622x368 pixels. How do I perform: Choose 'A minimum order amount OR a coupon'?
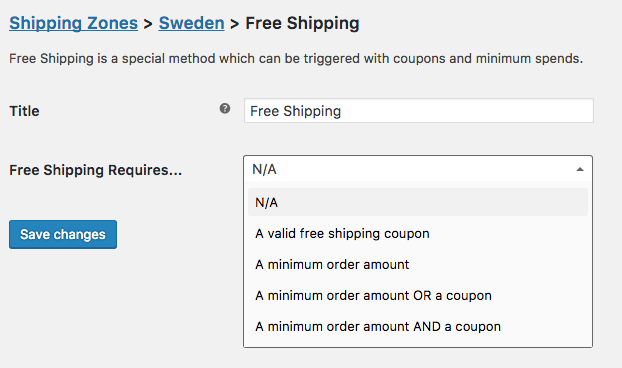tap(418, 295)
